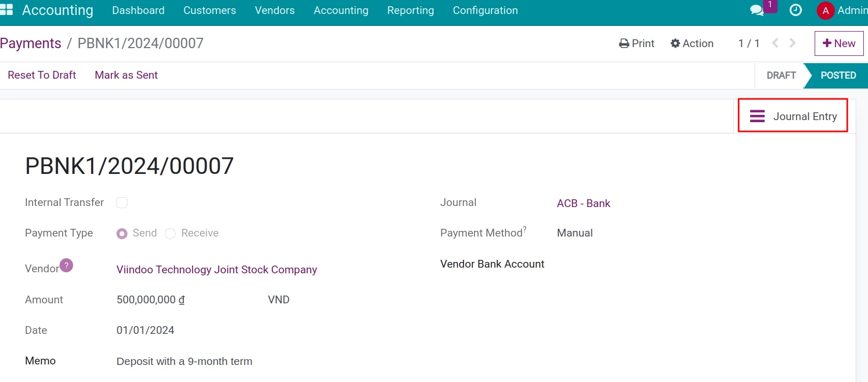Click the Admin user avatar
Image resolution: width=868 pixels, height=382 pixels.
pyautogui.click(x=826, y=10)
